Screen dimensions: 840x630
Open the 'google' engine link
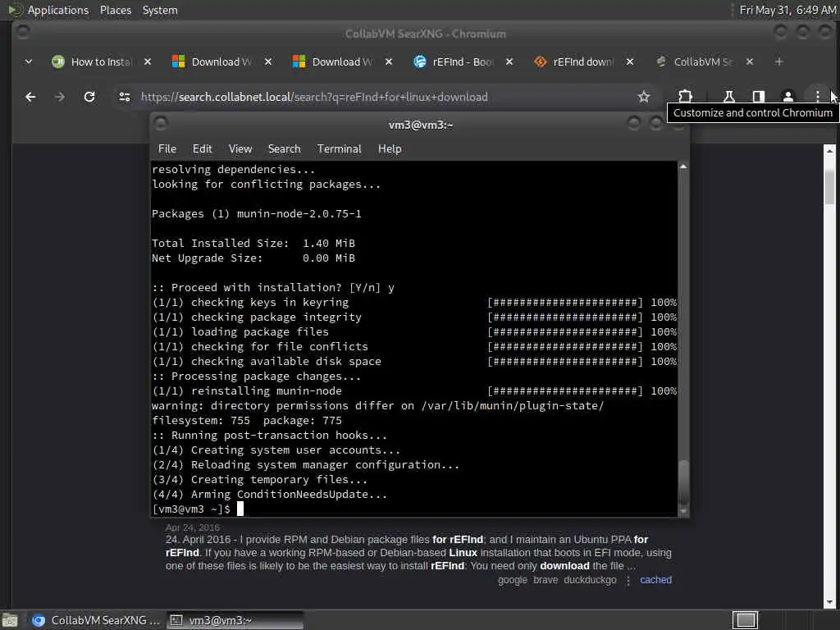(x=512, y=580)
